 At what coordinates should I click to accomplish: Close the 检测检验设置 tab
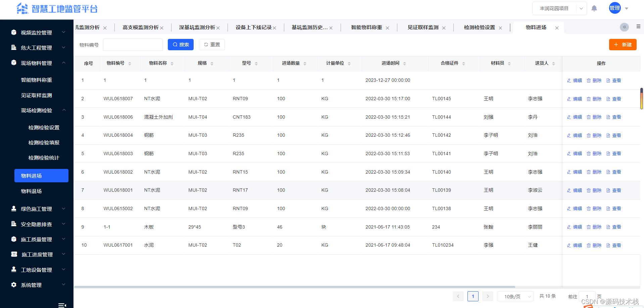point(500,28)
